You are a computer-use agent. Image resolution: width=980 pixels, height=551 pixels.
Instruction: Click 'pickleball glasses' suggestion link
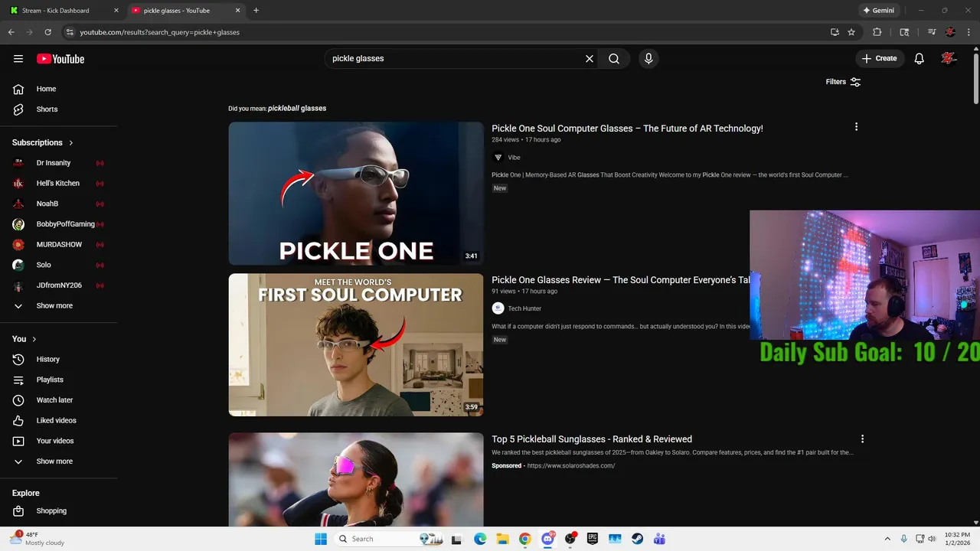click(x=297, y=109)
